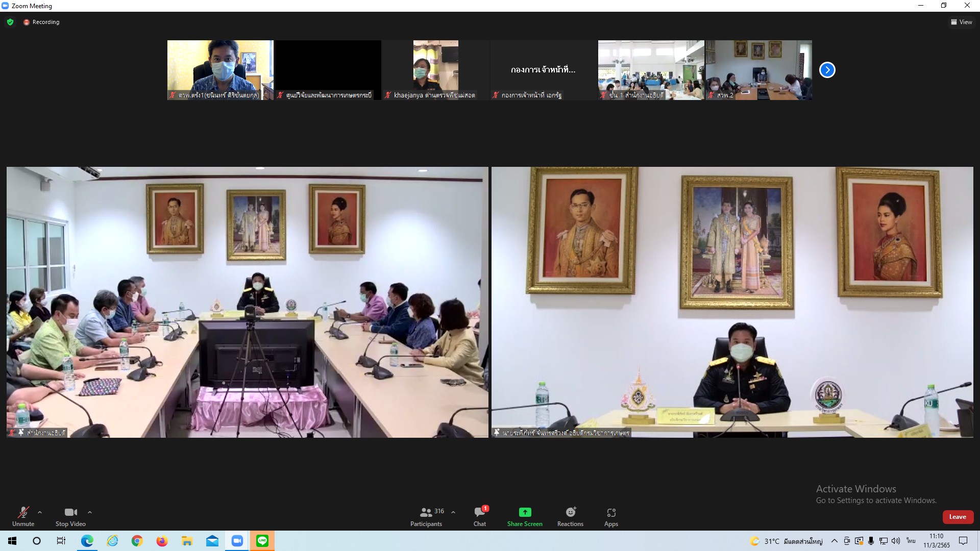Image resolution: width=980 pixels, height=551 pixels.
Task: Open LINE app from taskbar
Action: pyautogui.click(x=262, y=541)
